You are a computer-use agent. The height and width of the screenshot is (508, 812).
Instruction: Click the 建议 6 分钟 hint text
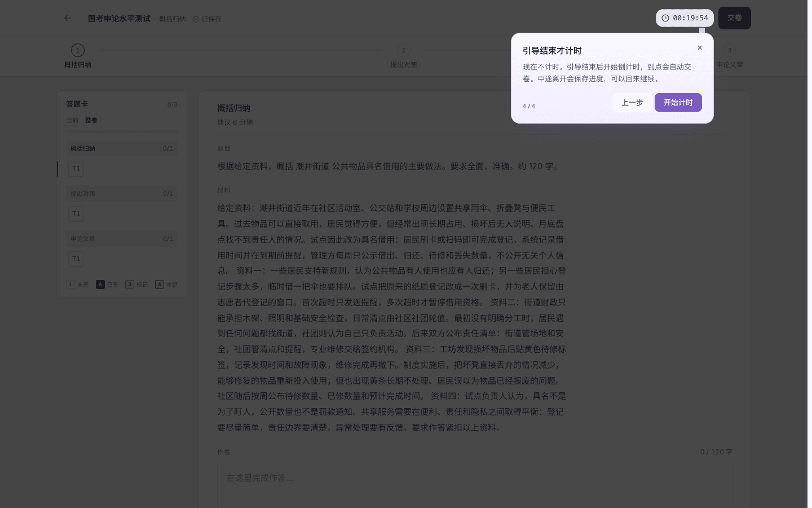click(235, 122)
